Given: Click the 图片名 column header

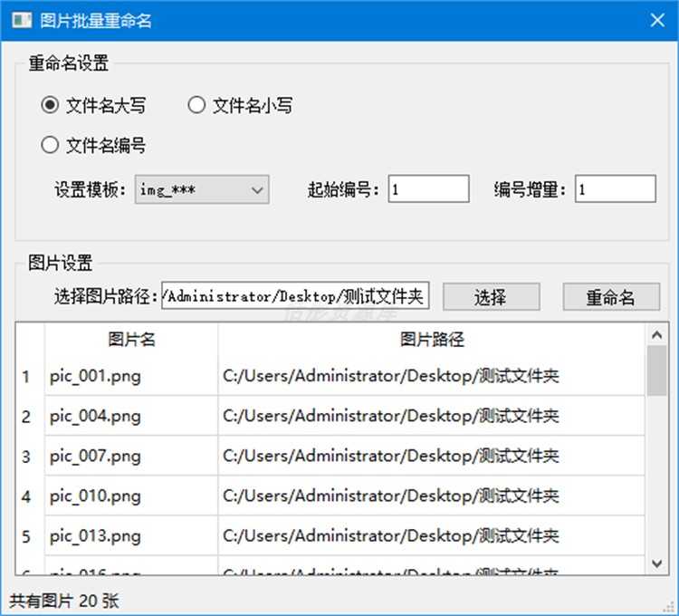Looking at the screenshot, I should click(x=131, y=339).
